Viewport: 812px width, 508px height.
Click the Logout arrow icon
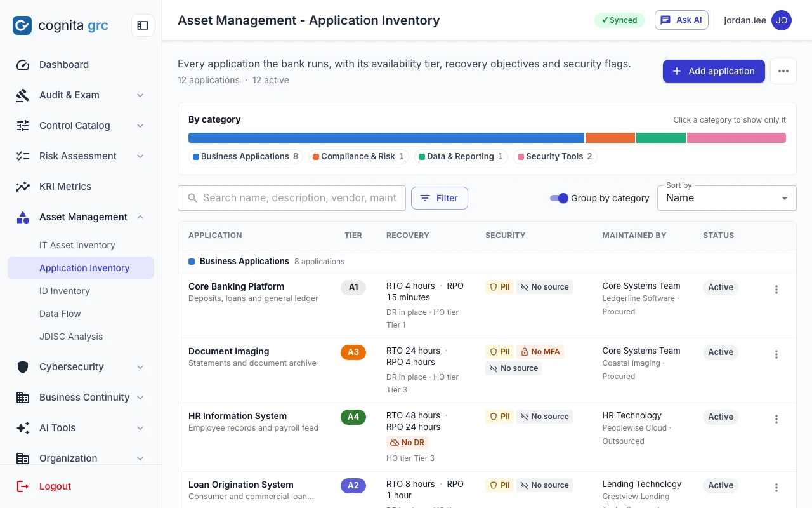(23, 486)
